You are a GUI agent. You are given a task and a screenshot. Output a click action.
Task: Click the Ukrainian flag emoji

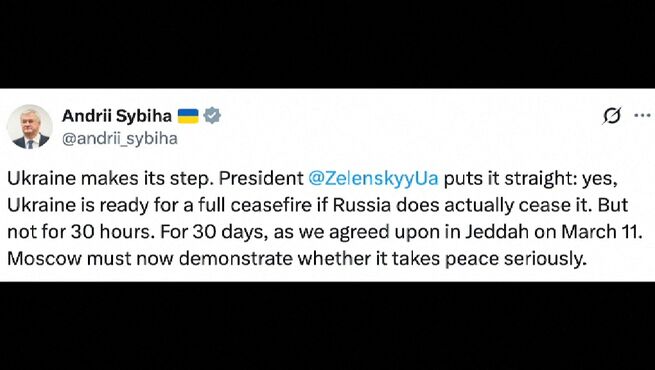tap(188, 116)
